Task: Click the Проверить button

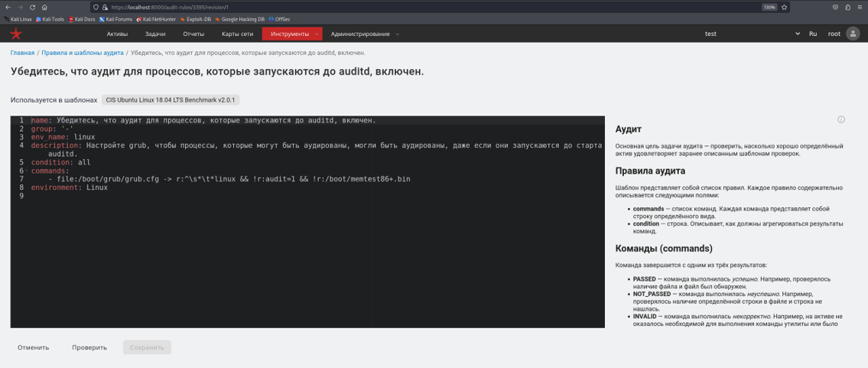Action: click(89, 347)
